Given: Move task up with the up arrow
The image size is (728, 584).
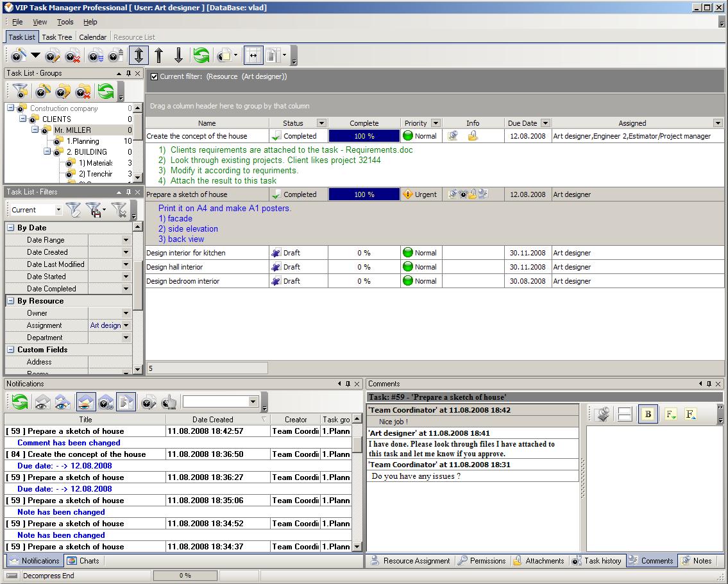Looking at the screenshot, I should [x=159, y=55].
